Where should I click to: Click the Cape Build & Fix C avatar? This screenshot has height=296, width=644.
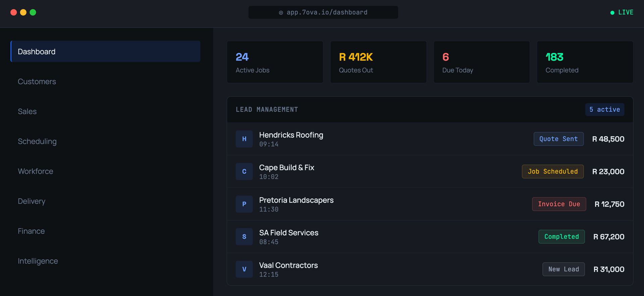[x=244, y=171]
